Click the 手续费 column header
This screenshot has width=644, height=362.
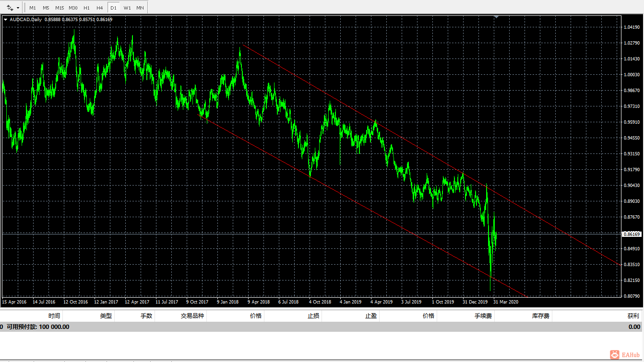click(483, 316)
